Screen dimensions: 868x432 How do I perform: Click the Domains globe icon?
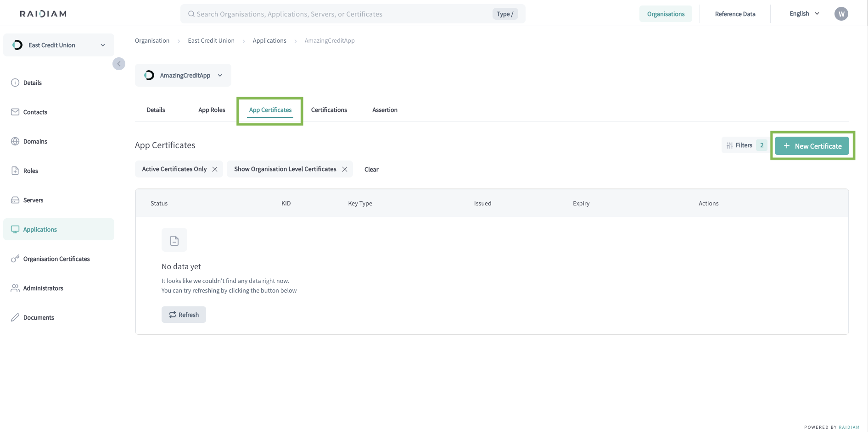(x=15, y=141)
